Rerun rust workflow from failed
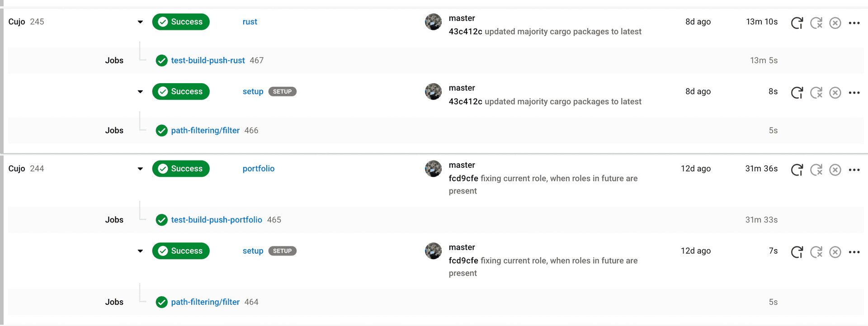Screen dimensions: 868x326 [816, 23]
